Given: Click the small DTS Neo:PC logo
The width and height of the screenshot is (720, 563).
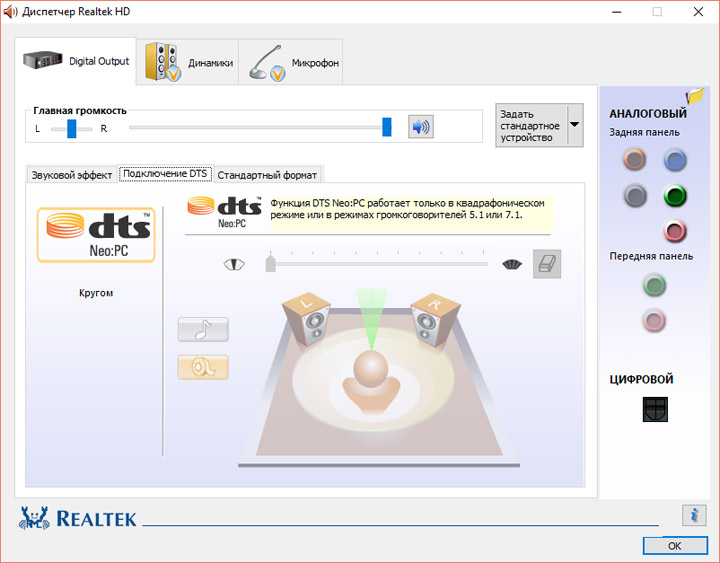Looking at the screenshot, I should pyautogui.click(x=225, y=212).
